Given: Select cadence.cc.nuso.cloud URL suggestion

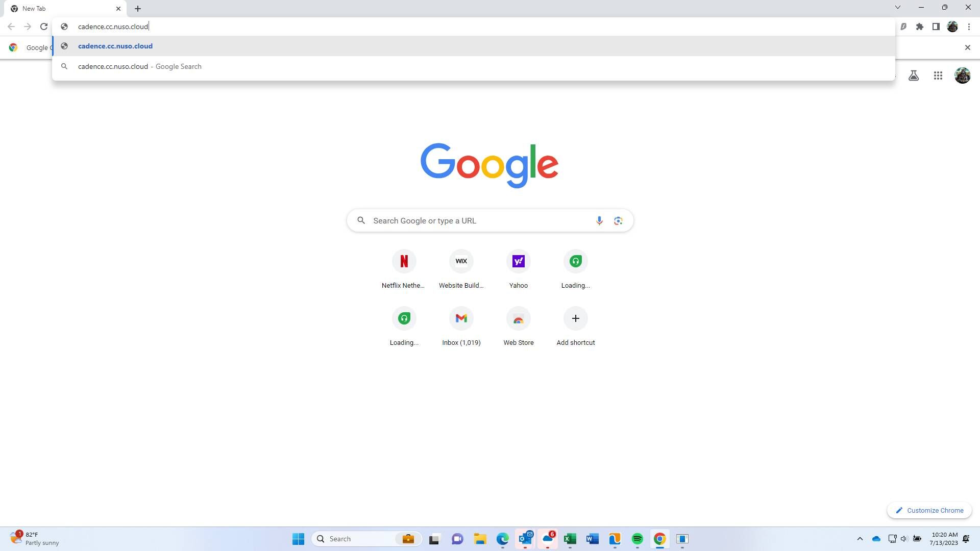Looking at the screenshot, I should click(x=474, y=46).
